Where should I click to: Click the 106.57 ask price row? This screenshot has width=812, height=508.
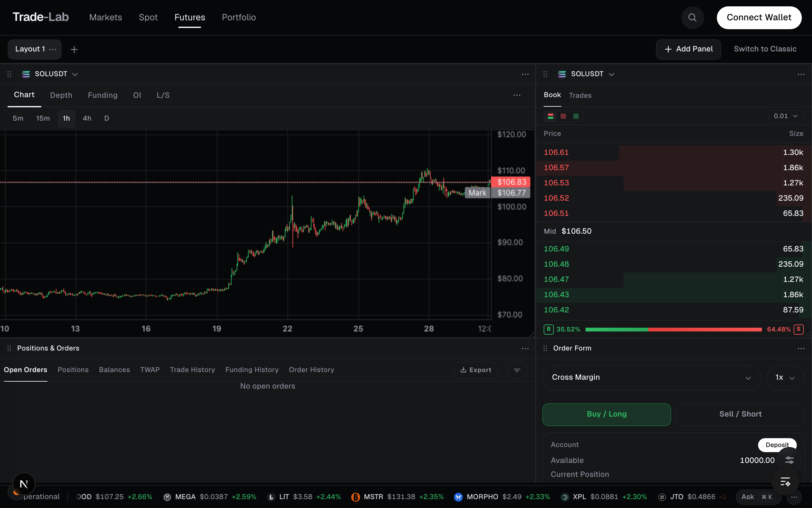[x=674, y=168]
